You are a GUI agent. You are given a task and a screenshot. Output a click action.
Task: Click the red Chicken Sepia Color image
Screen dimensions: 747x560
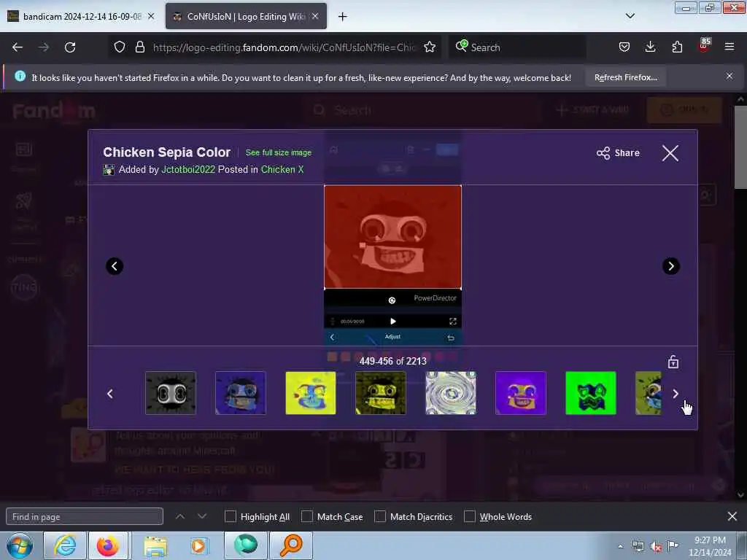392,237
